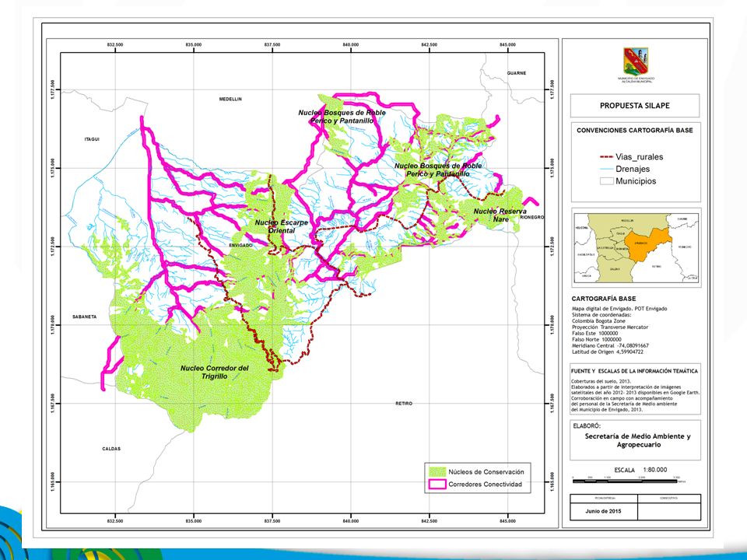Select the 'Mapa digital de Envigado. POT Envigado' line

(x=619, y=309)
